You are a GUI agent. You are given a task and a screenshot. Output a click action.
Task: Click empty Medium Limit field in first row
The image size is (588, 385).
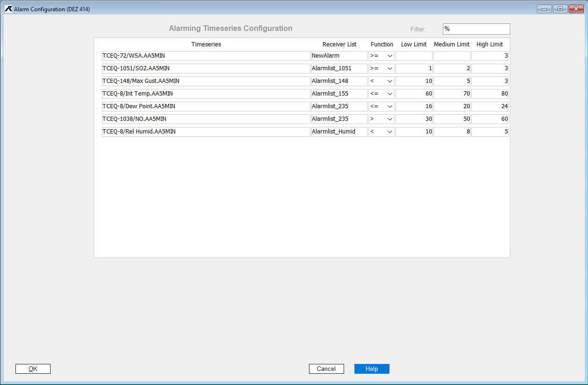452,56
